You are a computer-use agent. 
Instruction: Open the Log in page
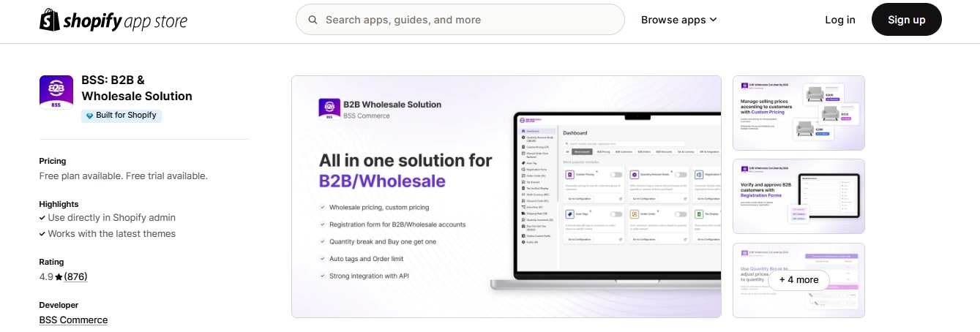[840, 20]
